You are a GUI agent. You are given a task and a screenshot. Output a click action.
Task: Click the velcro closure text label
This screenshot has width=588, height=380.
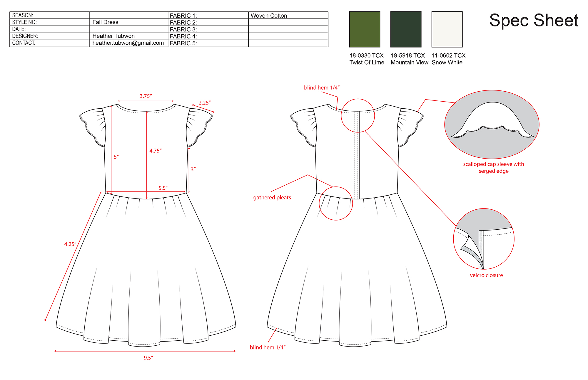[x=486, y=275]
